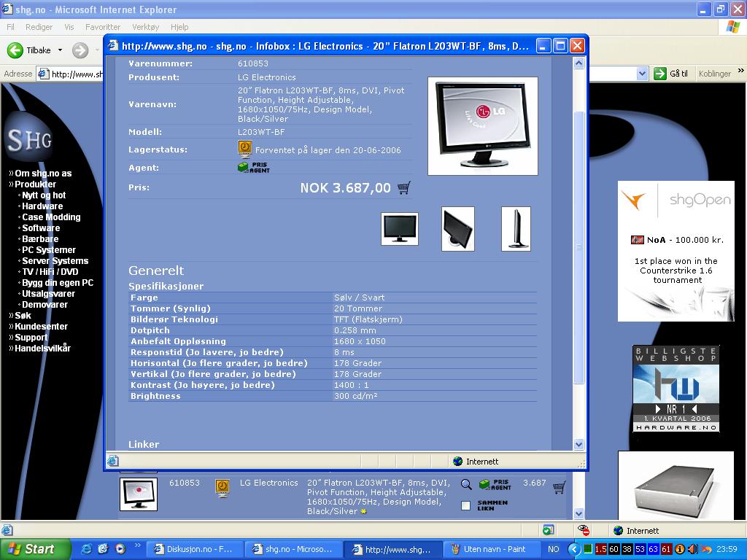Open the Server Systems category
This screenshot has height=560, width=747.
(55, 261)
